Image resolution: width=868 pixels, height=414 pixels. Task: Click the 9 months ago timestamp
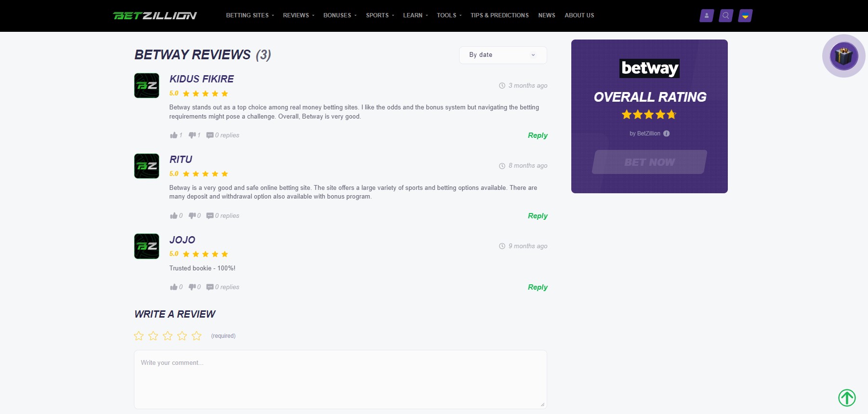click(528, 246)
